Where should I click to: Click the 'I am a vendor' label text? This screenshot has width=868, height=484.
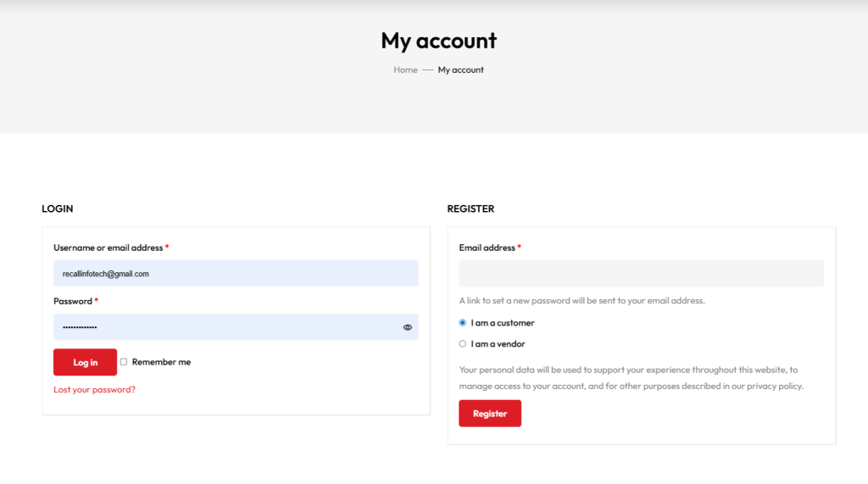[498, 344]
